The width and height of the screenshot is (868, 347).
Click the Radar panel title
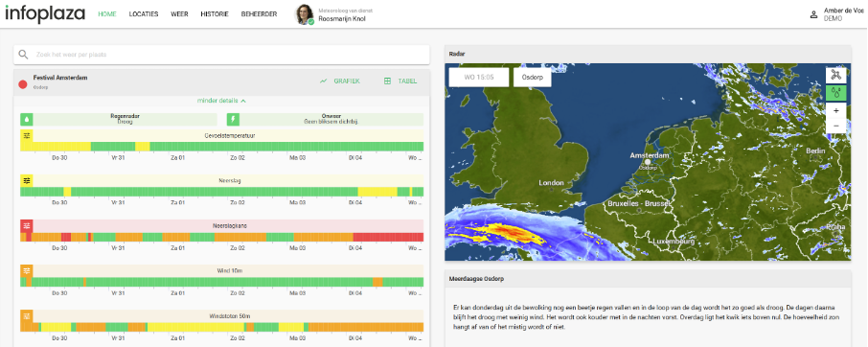point(457,54)
